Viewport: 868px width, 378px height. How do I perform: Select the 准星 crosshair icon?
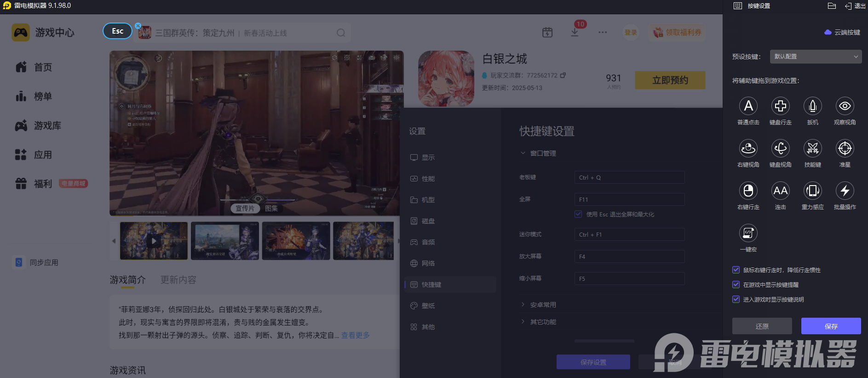click(845, 148)
